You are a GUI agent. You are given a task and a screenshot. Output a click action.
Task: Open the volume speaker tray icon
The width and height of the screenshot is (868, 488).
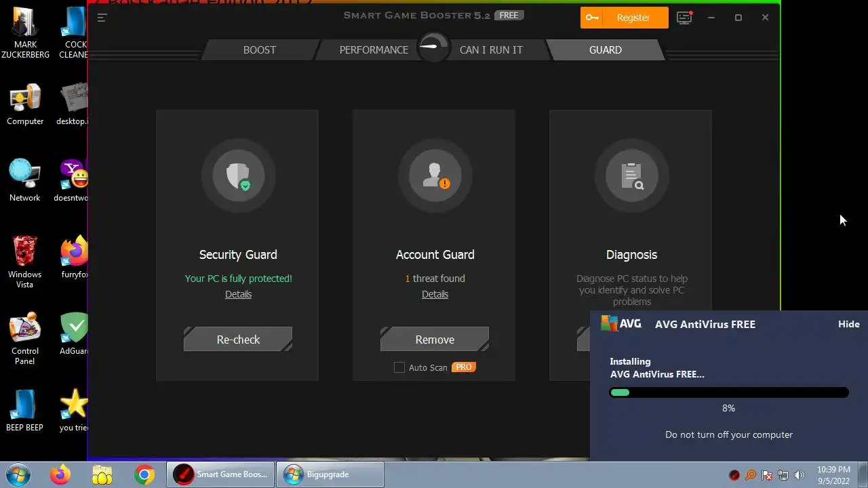coord(800,475)
